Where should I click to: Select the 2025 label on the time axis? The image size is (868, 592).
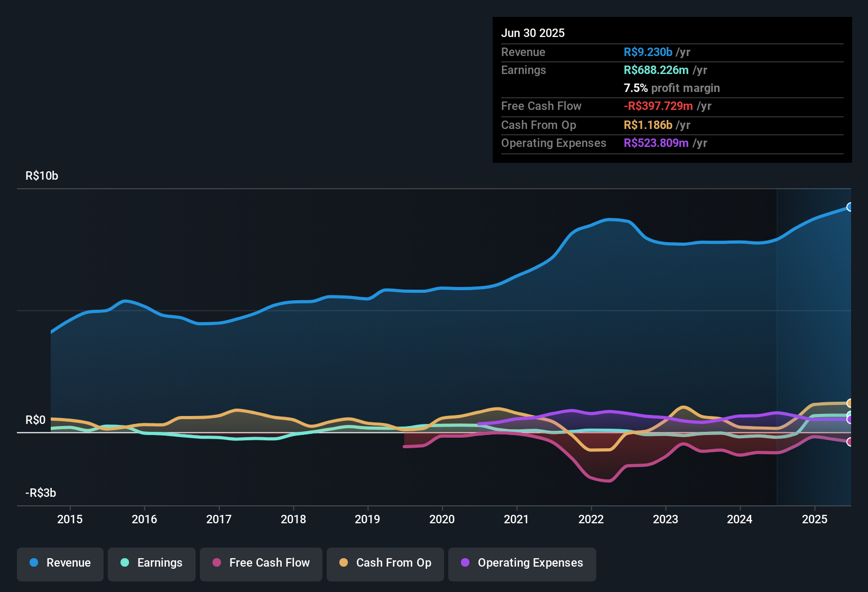pyautogui.click(x=815, y=520)
